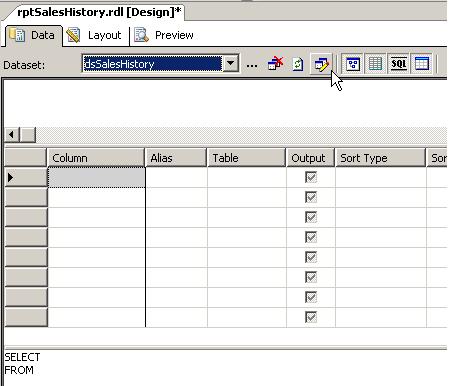Click the Table column header

pos(246,158)
